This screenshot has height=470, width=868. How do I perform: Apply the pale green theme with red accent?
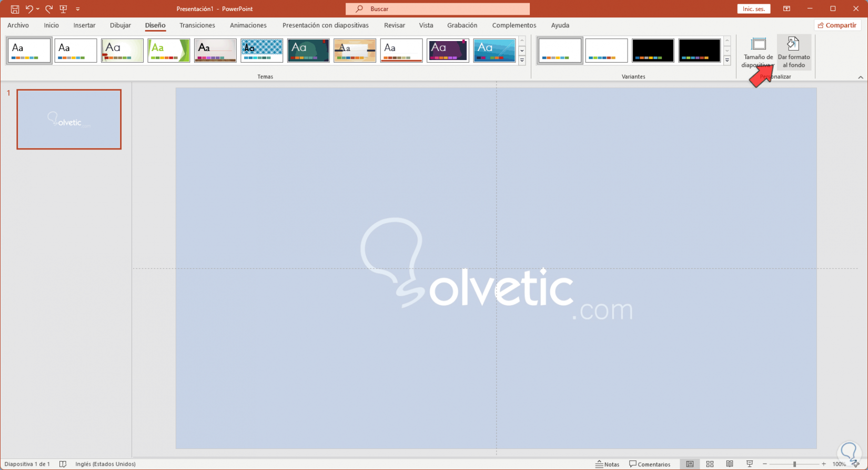coord(123,51)
